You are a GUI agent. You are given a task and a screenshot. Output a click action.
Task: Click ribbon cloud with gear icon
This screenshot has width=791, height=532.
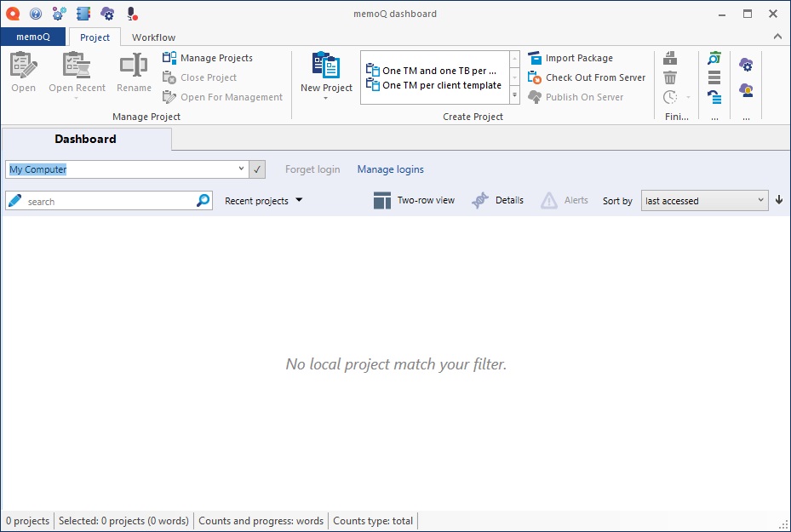pyautogui.click(x=746, y=65)
